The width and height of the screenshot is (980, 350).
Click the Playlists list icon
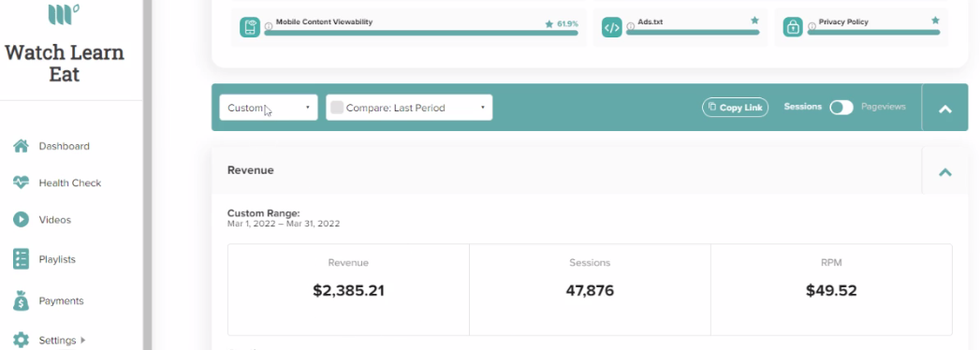pyautogui.click(x=21, y=258)
